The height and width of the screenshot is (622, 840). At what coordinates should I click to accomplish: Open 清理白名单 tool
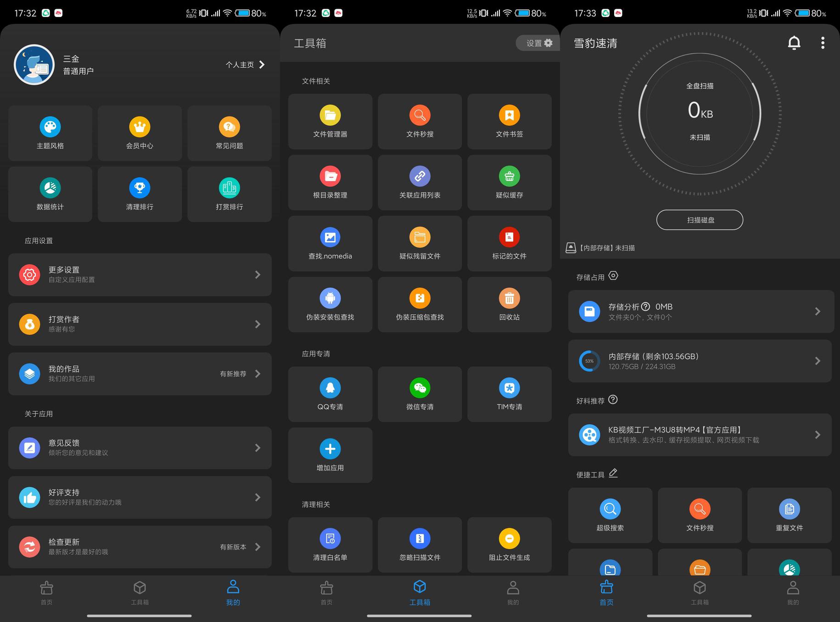[x=330, y=545]
